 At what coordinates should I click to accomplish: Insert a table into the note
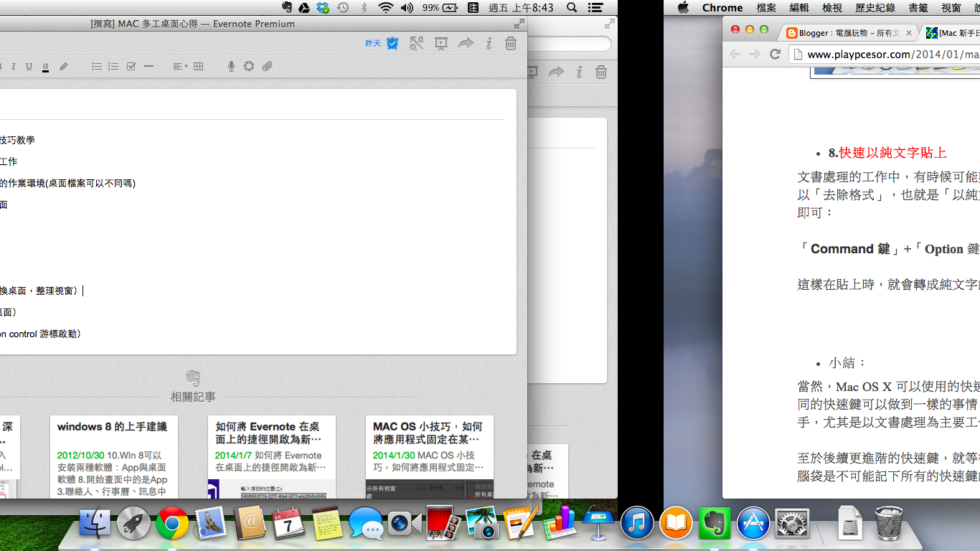[x=199, y=67]
